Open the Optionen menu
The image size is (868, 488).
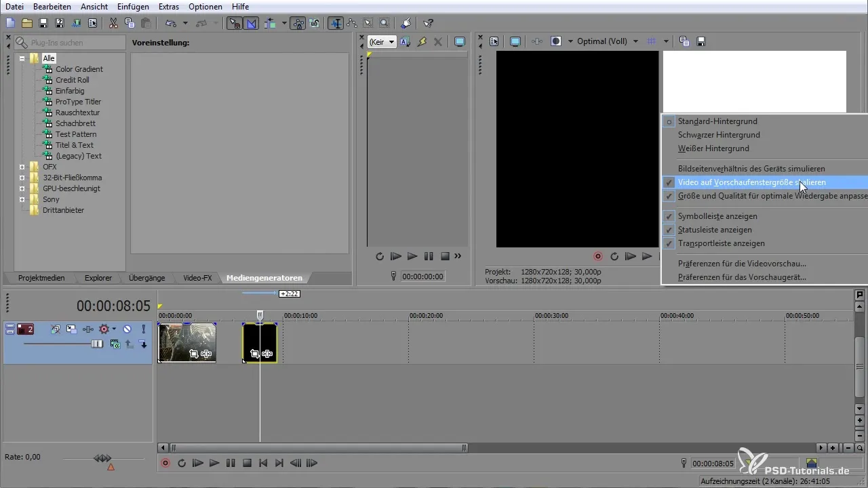coord(205,6)
